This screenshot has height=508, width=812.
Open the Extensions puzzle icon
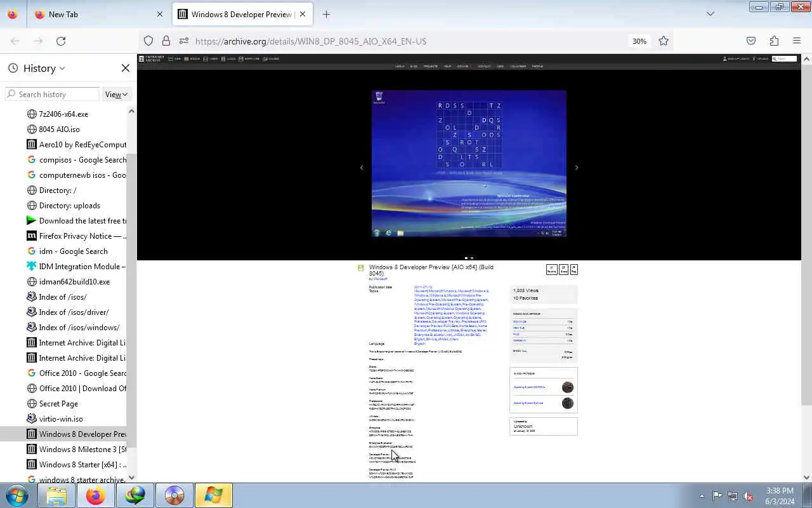pos(774,41)
